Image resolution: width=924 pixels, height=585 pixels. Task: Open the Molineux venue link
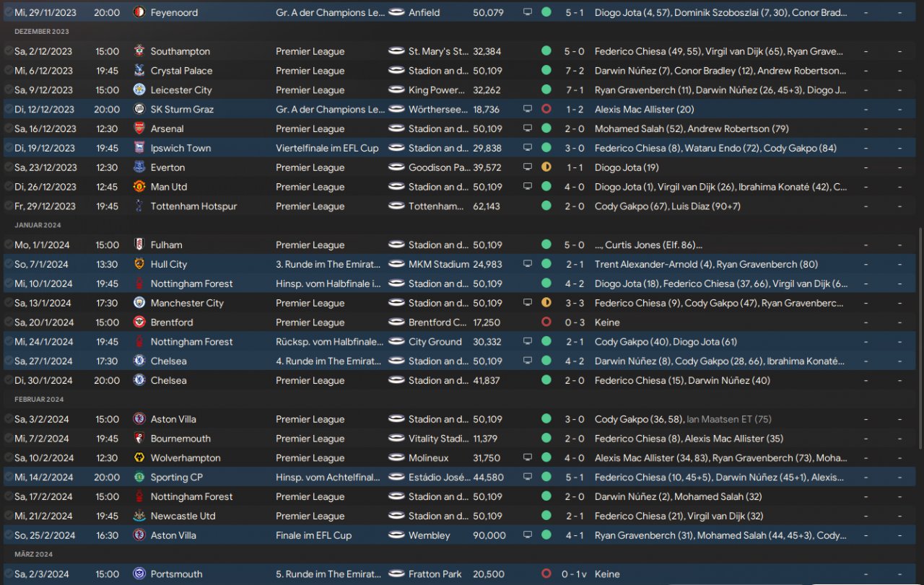[428, 458]
